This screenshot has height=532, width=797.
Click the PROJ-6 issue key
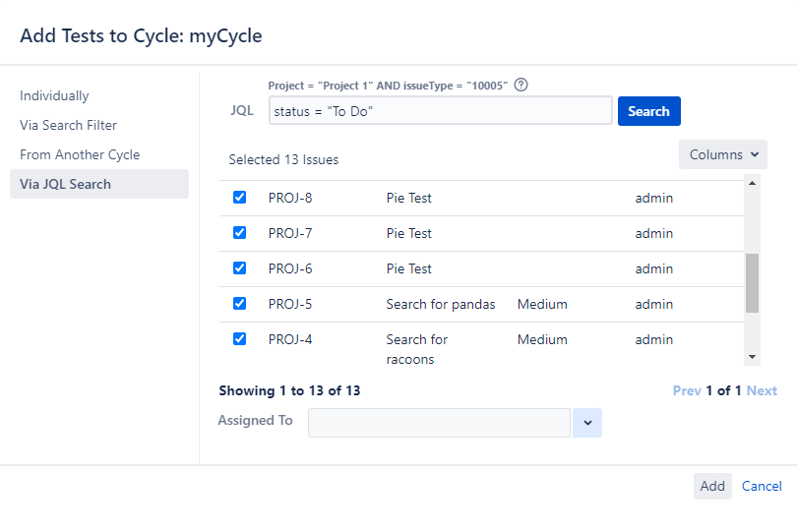290,268
